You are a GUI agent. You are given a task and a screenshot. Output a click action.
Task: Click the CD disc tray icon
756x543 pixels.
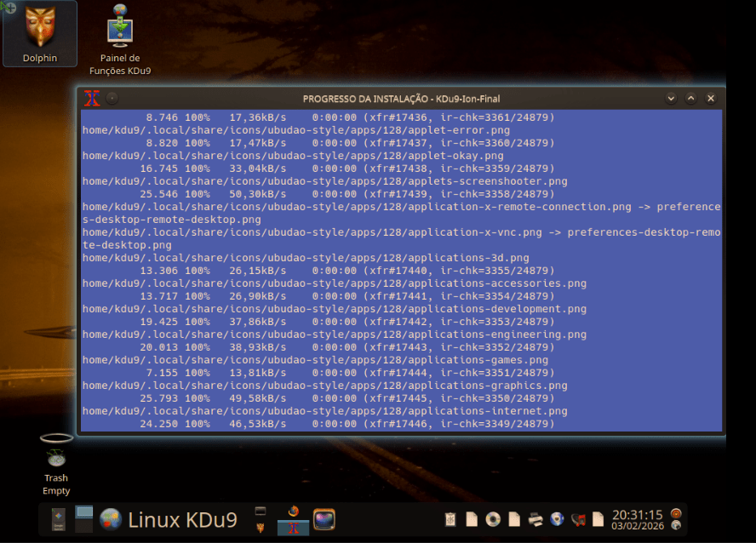click(493, 519)
